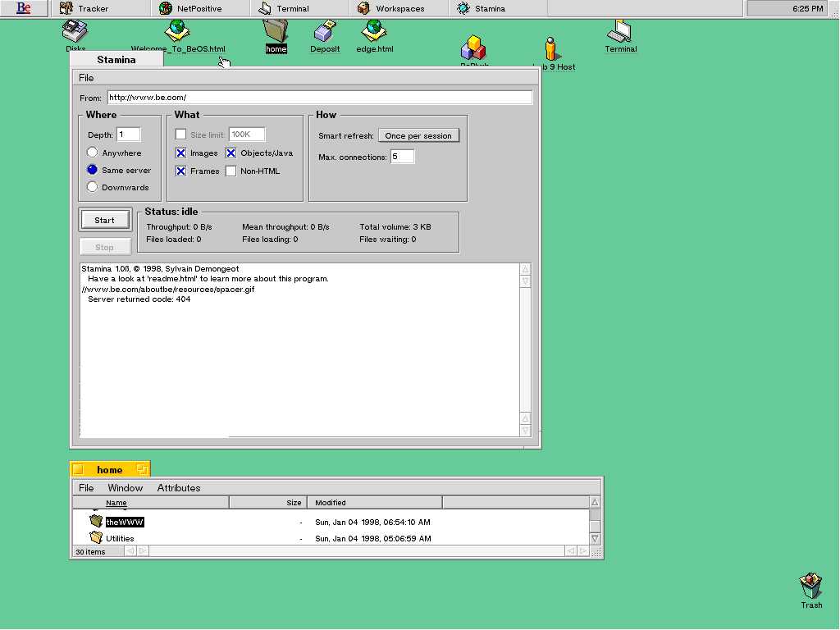This screenshot has height=630, width=840.
Task: Click the Start button
Action: (104, 220)
